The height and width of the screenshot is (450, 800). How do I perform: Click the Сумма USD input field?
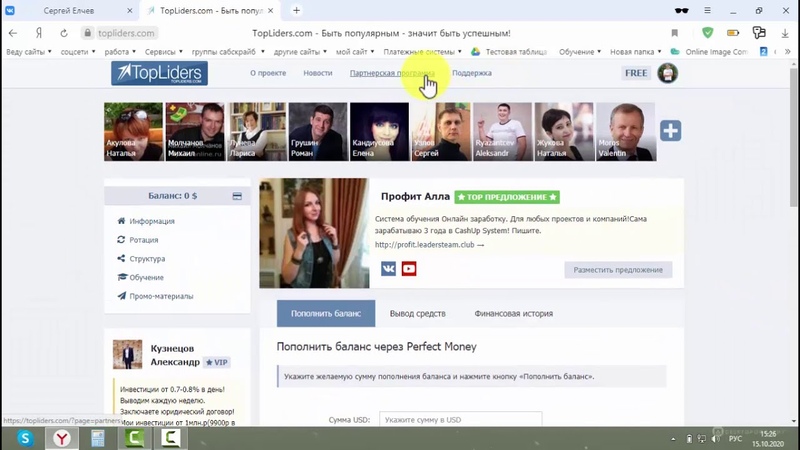(x=460, y=419)
